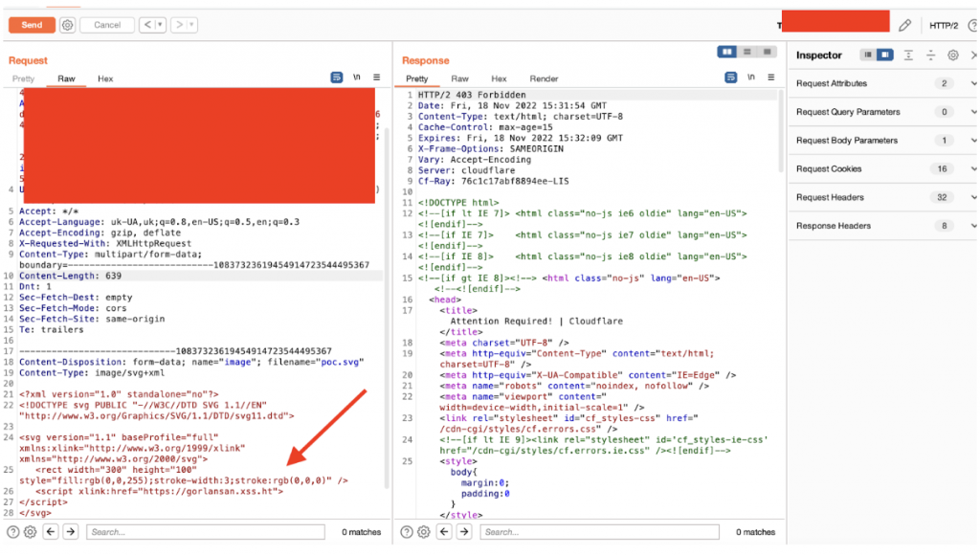Click the pencil icon to edit target
Viewport: 980px width, 556px height.
904,25
